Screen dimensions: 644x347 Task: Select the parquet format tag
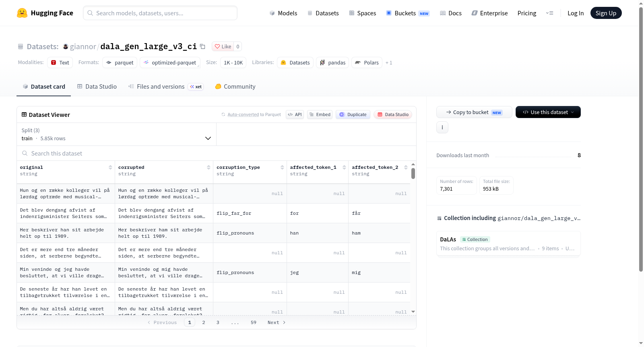point(120,62)
